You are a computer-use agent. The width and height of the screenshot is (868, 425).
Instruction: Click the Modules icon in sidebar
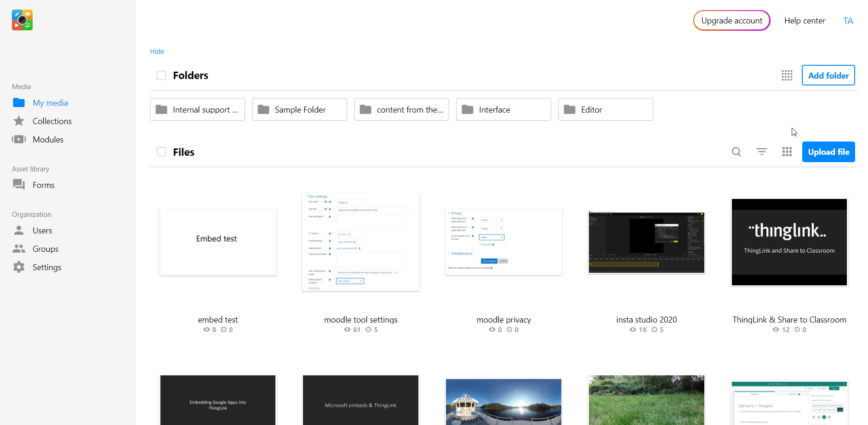click(x=19, y=139)
